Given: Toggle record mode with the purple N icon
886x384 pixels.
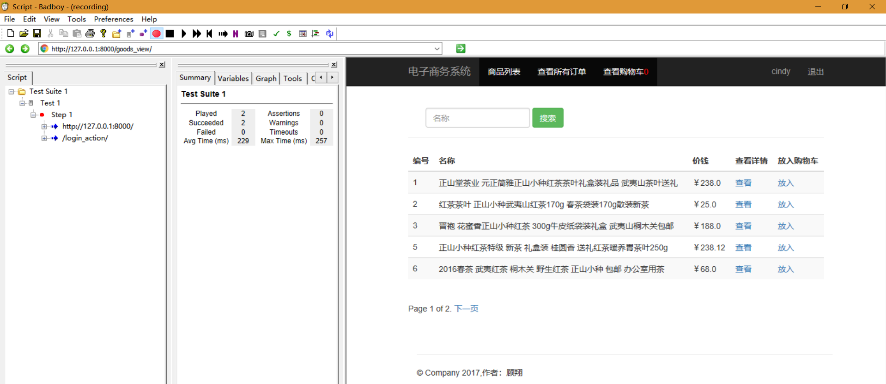Looking at the screenshot, I should tap(235, 34).
